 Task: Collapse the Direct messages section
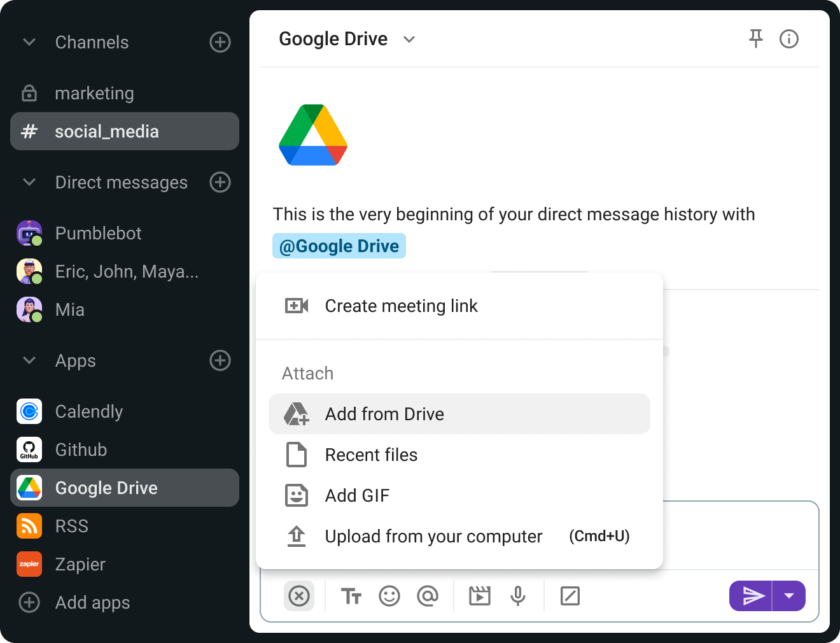coord(29,182)
